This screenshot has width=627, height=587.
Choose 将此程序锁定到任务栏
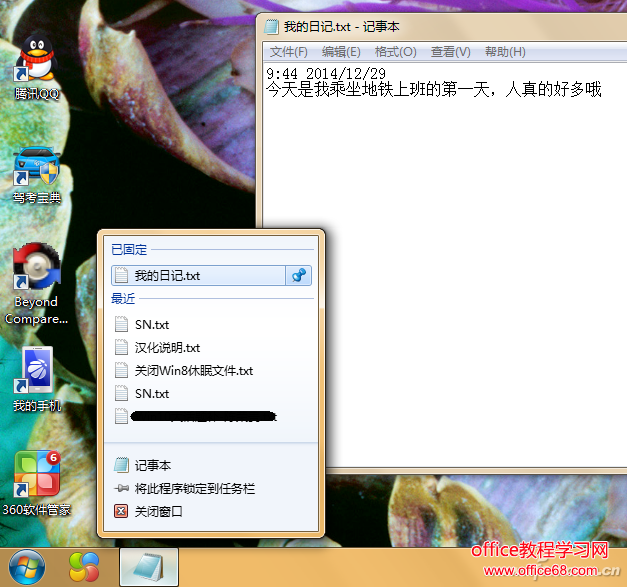(x=211, y=489)
